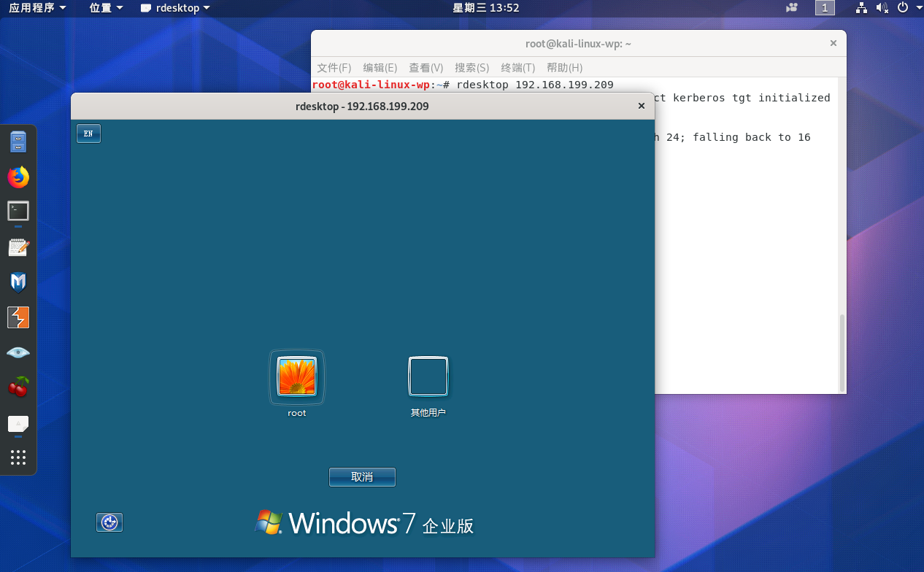Select the root user account tile
The width and height of the screenshot is (924, 572).
tap(297, 384)
